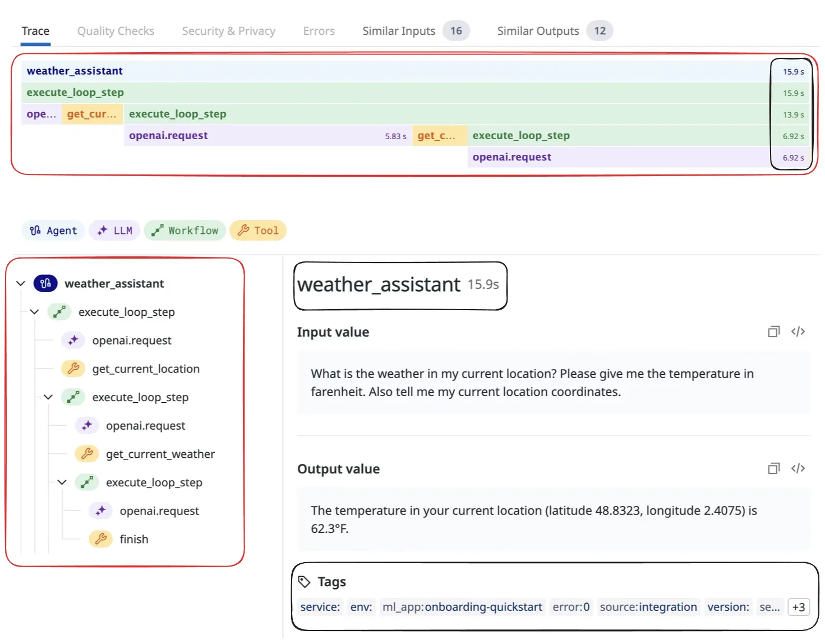Toggle the Tool span filter

click(x=258, y=231)
